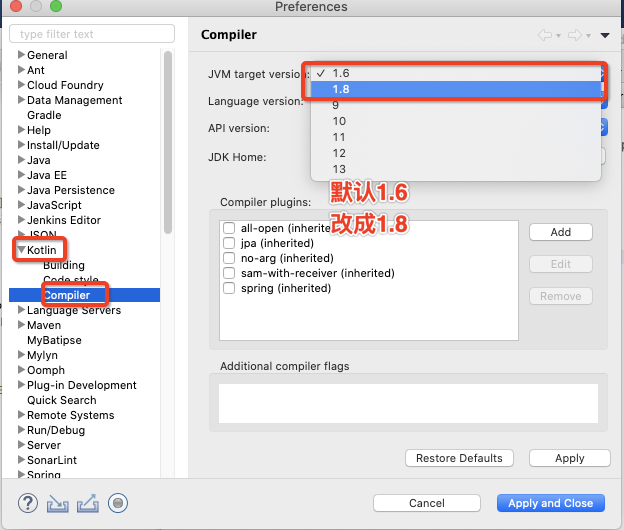Enable the all-open compiler plugin
The image size is (624, 530).
pos(229,228)
